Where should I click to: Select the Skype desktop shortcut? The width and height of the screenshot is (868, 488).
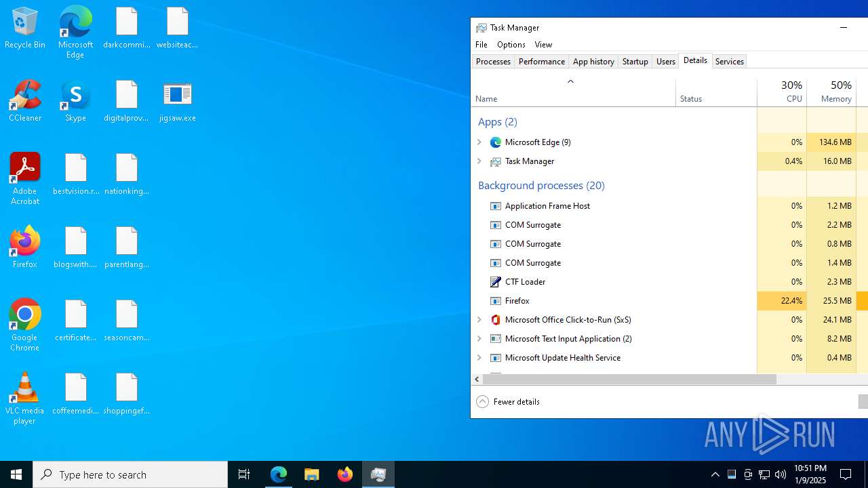click(x=75, y=101)
